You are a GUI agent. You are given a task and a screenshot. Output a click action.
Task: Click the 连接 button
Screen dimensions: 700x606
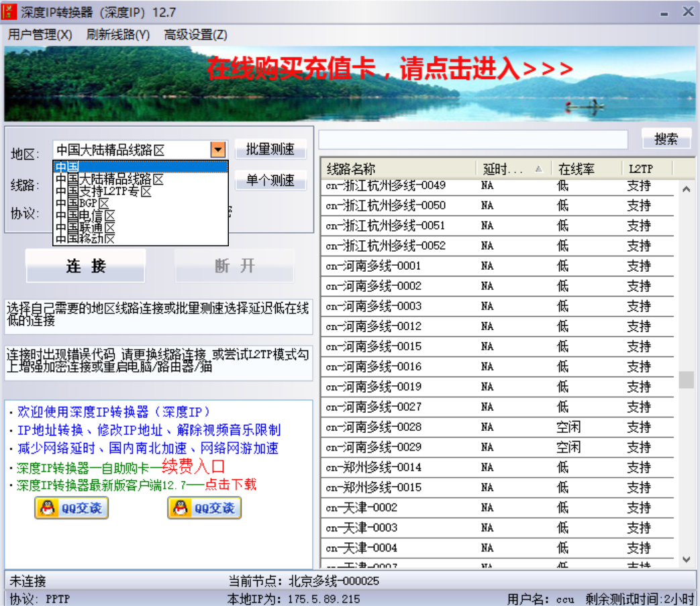point(86,266)
